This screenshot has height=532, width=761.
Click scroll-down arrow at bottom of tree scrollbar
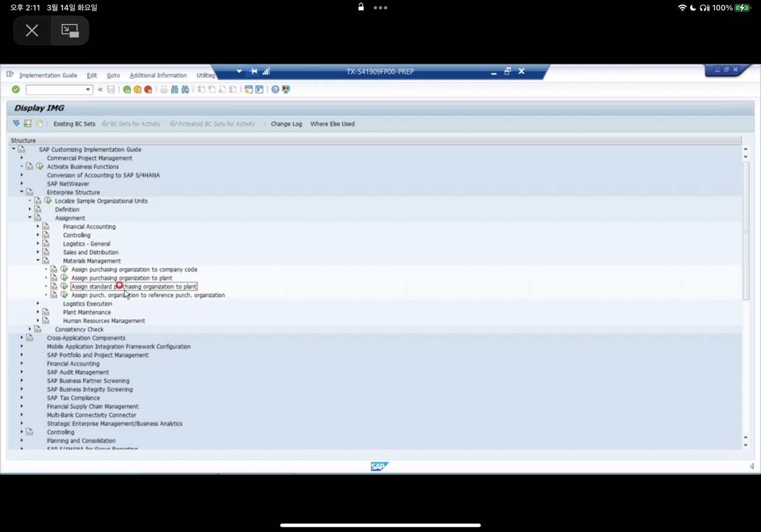tap(746, 445)
